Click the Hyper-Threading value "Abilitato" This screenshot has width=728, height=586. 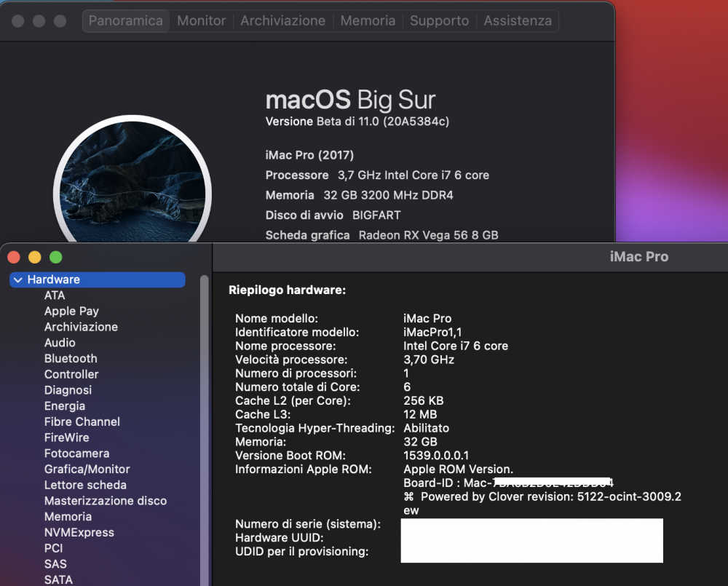pyautogui.click(x=426, y=428)
